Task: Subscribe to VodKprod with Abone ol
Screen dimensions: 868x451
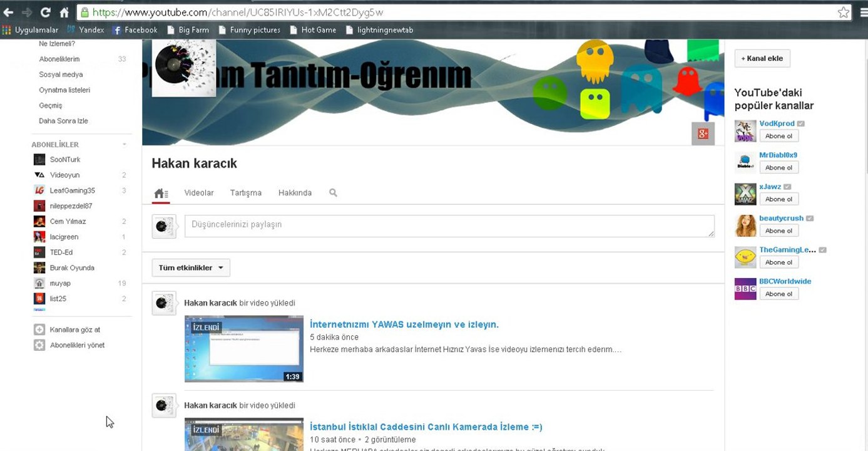Action: tap(779, 136)
